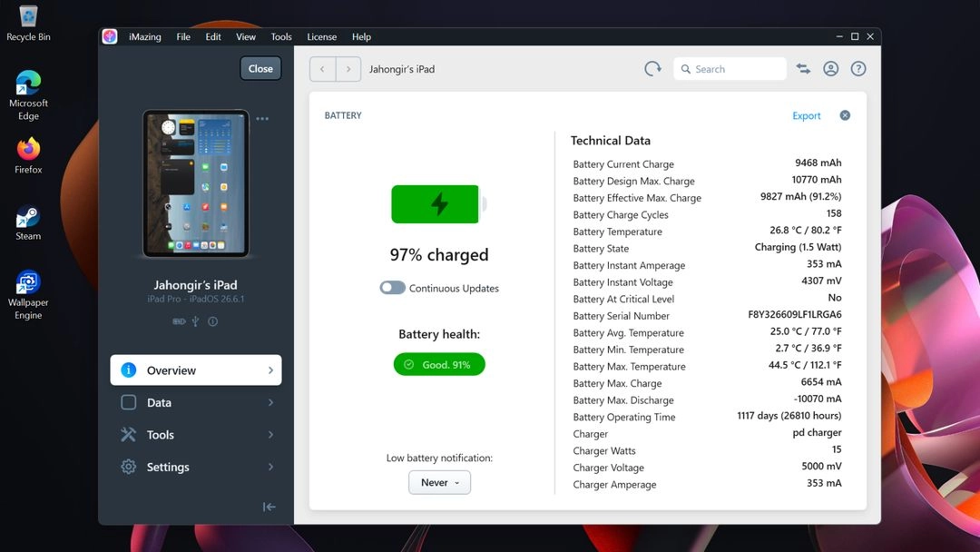Launch Microsoft Edge from desktop
Screen dimensions: 980x552
click(x=28, y=95)
